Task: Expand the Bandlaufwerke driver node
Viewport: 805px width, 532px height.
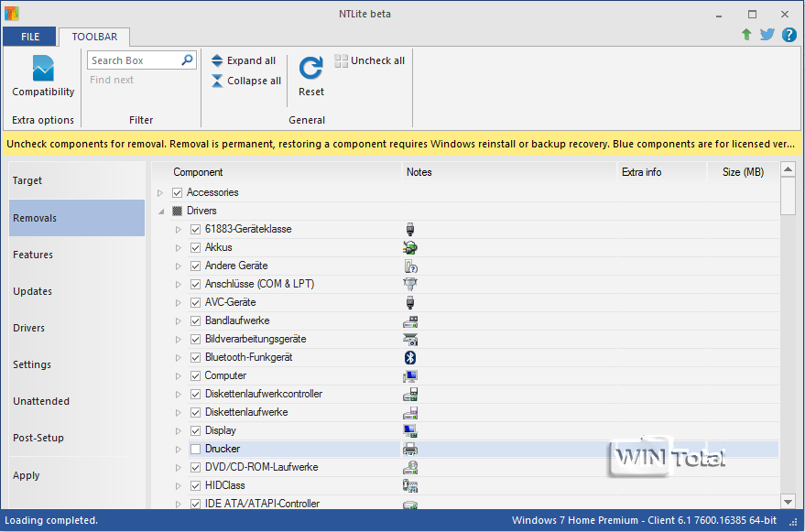Action: coord(179,320)
